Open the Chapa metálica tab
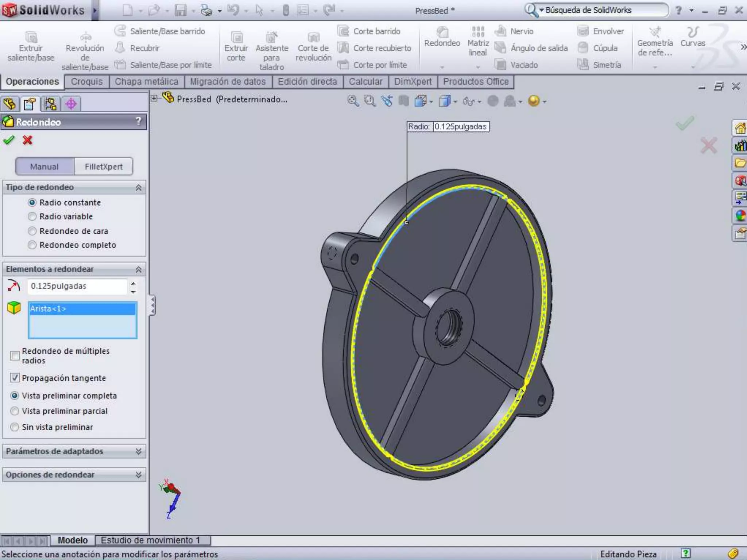 point(146,82)
